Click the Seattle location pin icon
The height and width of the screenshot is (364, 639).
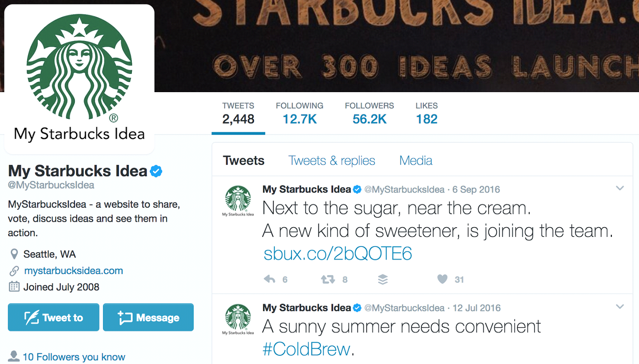coord(14,254)
